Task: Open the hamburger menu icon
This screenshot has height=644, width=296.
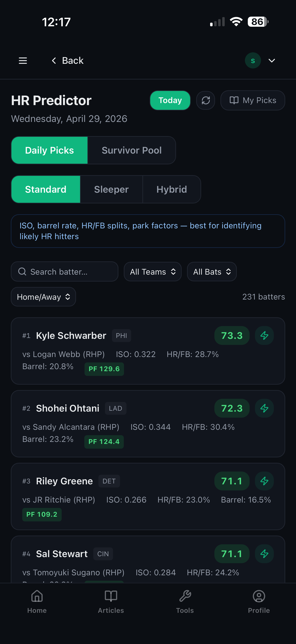Action: coord(23,60)
